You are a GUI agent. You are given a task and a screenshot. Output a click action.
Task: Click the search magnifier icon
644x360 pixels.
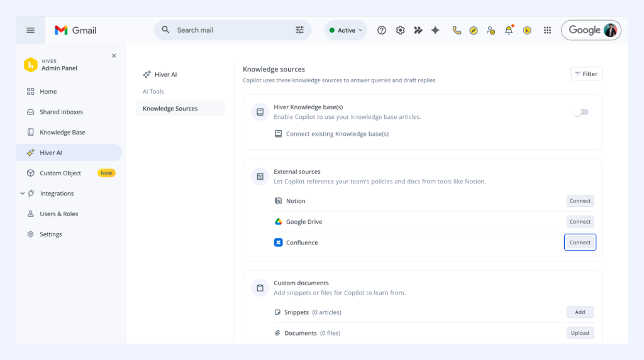pyautogui.click(x=165, y=30)
